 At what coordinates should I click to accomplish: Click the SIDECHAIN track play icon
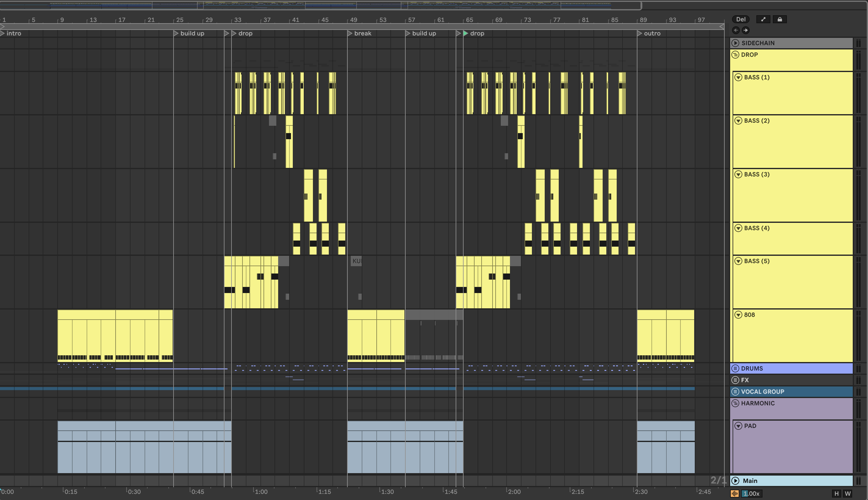click(x=735, y=43)
